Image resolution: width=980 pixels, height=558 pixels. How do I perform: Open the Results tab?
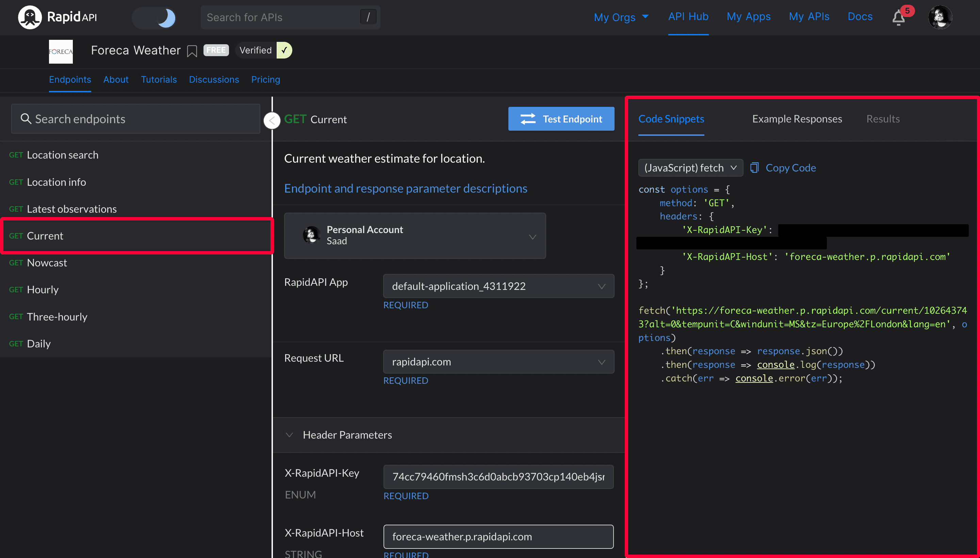(883, 119)
